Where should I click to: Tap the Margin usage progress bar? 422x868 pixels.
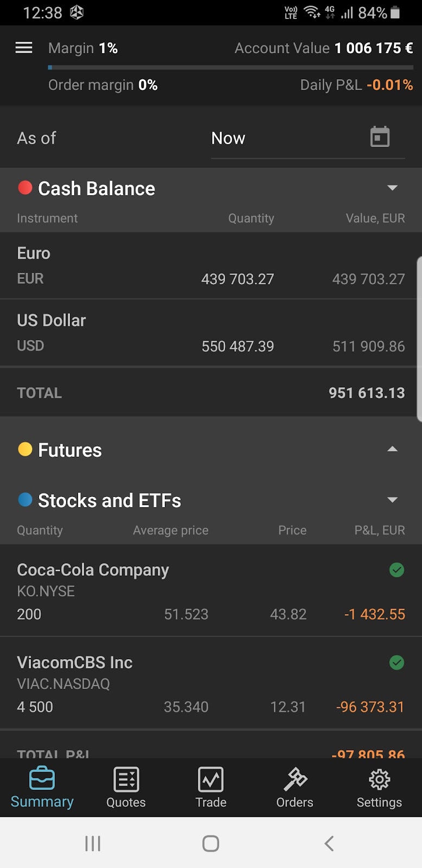(x=231, y=67)
